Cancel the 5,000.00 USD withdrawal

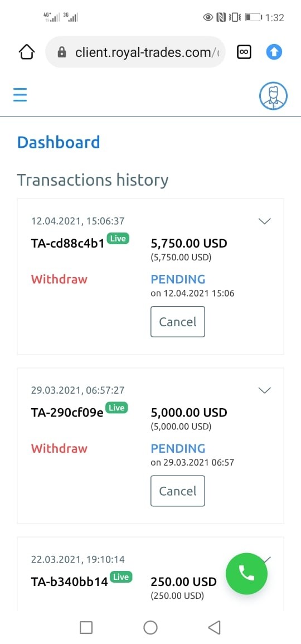click(178, 491)
